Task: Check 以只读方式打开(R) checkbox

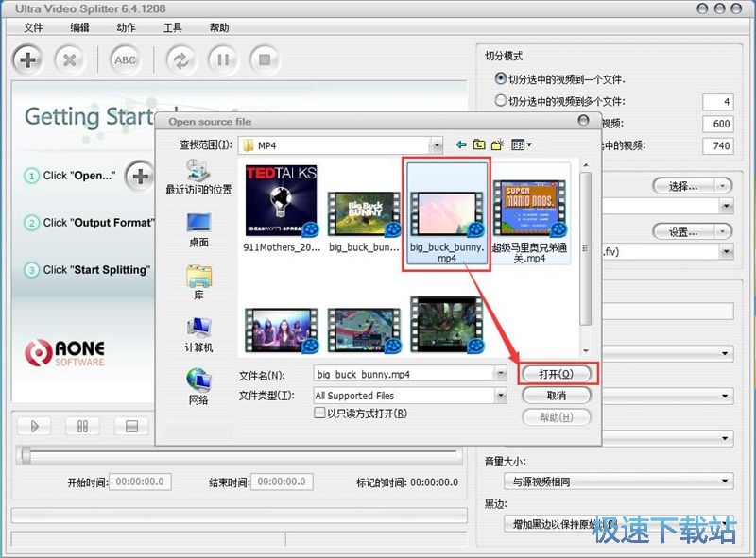Action: [319, 413]
